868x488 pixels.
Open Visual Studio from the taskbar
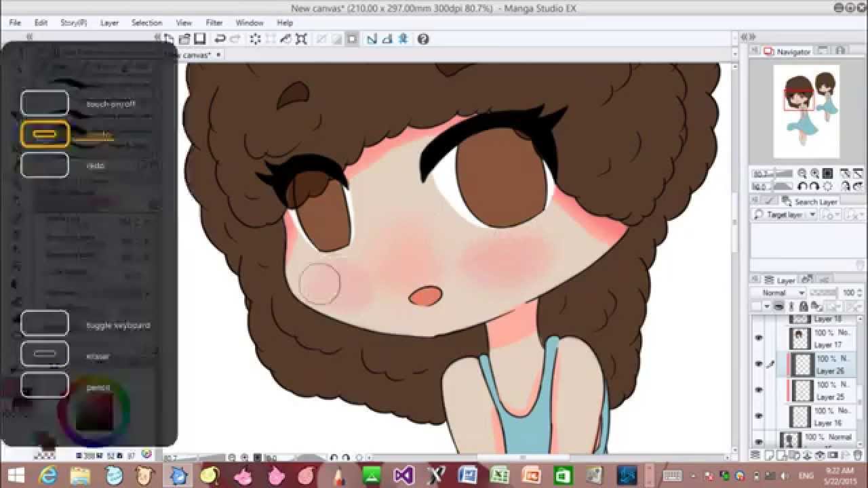(403, 476)
